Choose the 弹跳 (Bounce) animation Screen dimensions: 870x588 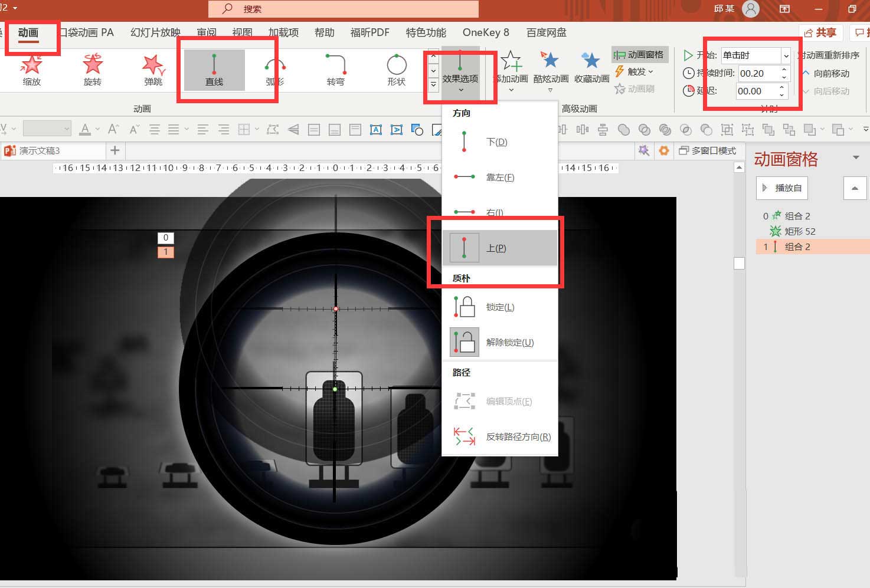(153, 70)
